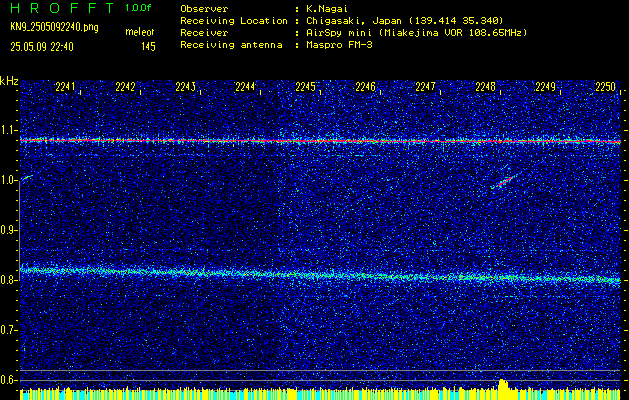Click the 2243 time marker
This screenshot has width=629, height=400.
point(185,87)
